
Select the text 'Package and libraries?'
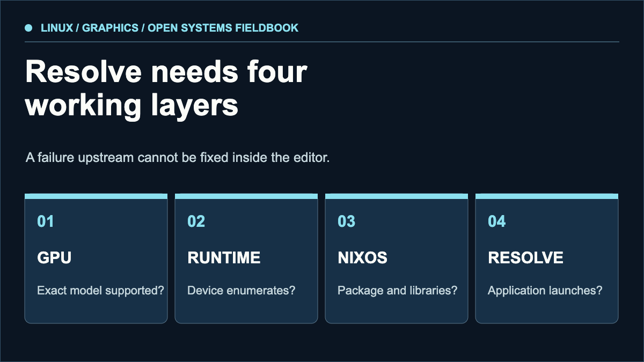[398, 291]
